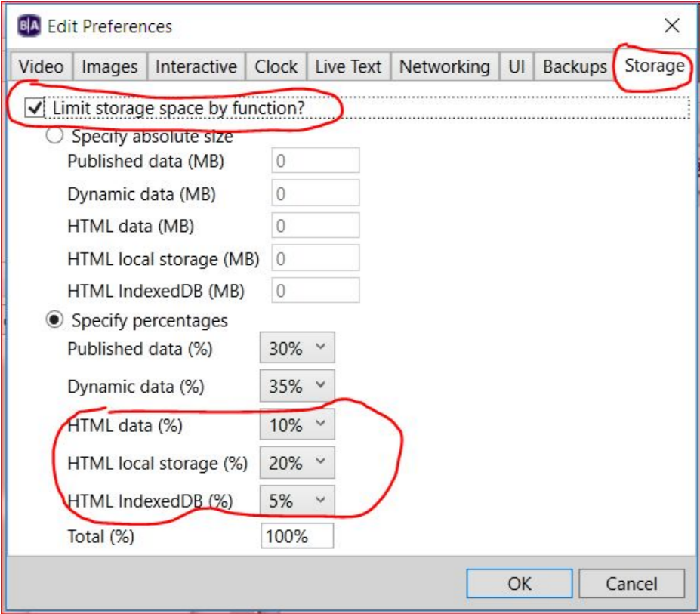Viewport: 700px width, 614px height.
Task: Switch to the Networking tab
Action: (x=444, y=66)
